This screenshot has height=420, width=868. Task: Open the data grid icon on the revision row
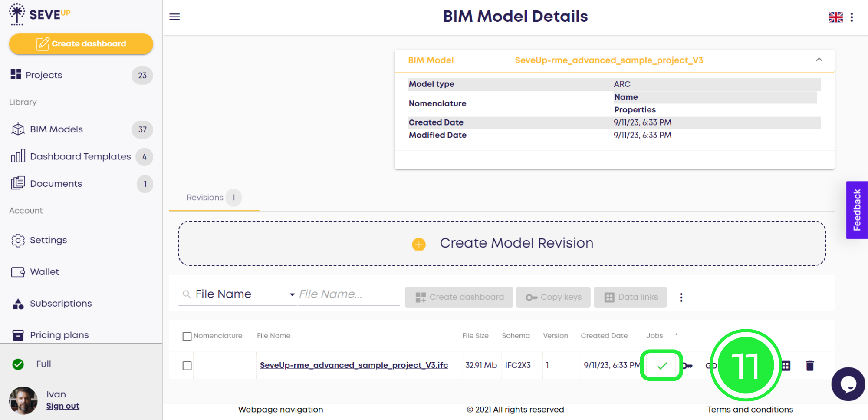[786, 365]
